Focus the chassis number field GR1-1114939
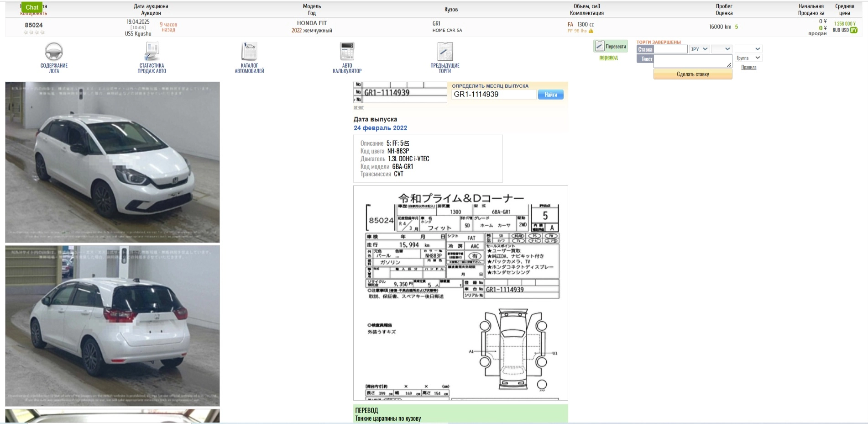 [x=494, y=95]
